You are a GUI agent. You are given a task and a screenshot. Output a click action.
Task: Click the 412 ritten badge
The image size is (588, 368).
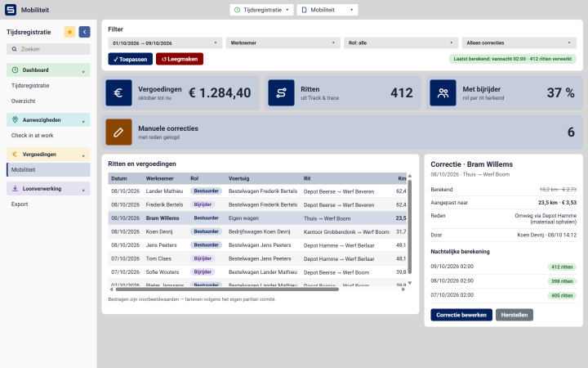tap(562, 267)
